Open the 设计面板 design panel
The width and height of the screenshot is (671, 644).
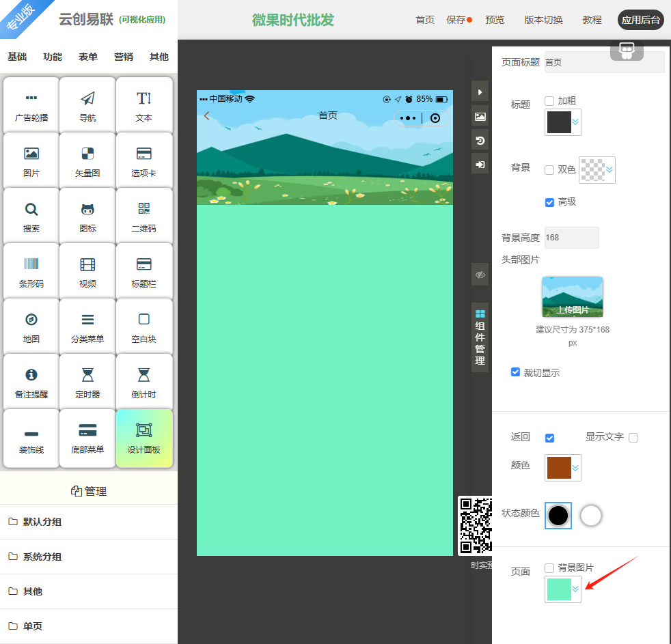click(x=143, y=437)
